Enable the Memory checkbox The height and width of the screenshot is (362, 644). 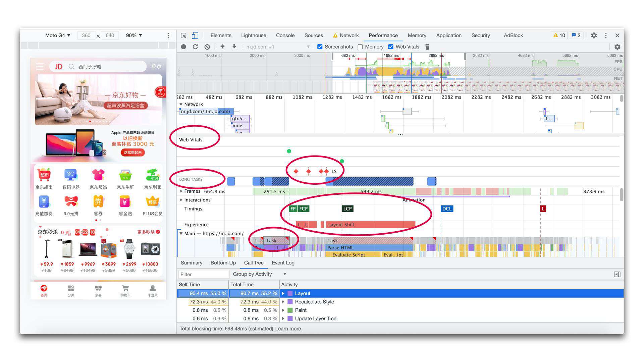coord(360,47)
